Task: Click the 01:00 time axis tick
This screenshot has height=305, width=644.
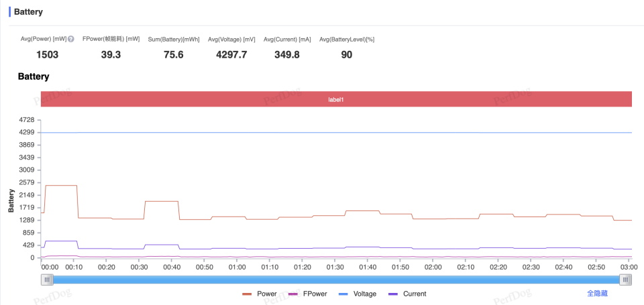Action: [237, 267]
